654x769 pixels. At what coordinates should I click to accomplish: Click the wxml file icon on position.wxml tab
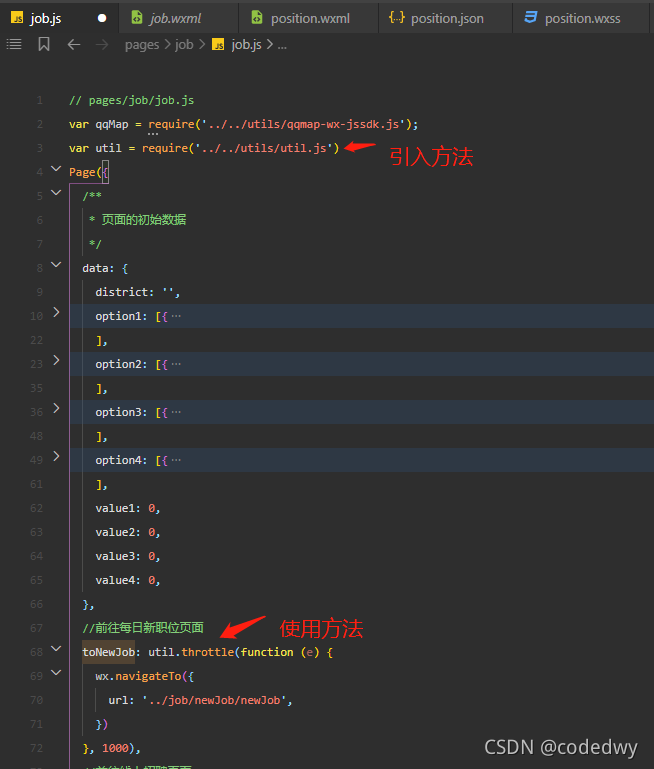257,18
